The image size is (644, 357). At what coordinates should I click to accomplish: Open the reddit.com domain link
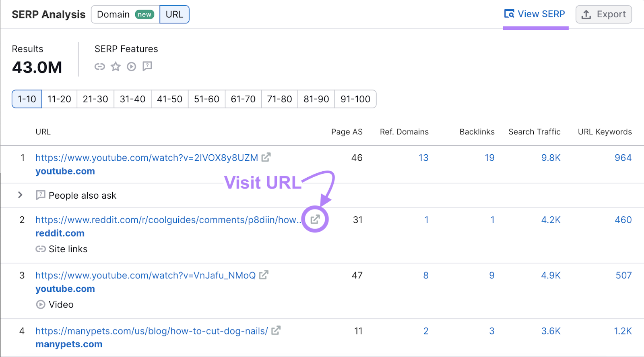point(60,233)
